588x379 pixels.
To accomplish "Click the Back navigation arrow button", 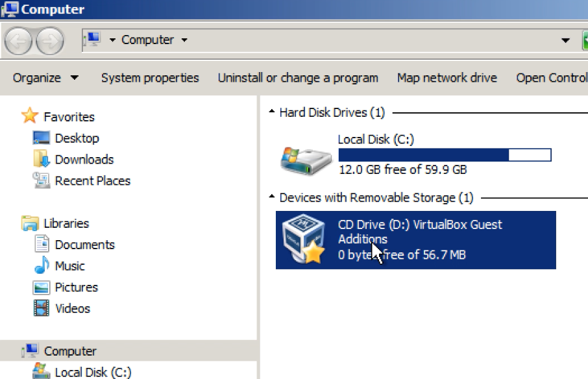I will [x=19, y=41].
